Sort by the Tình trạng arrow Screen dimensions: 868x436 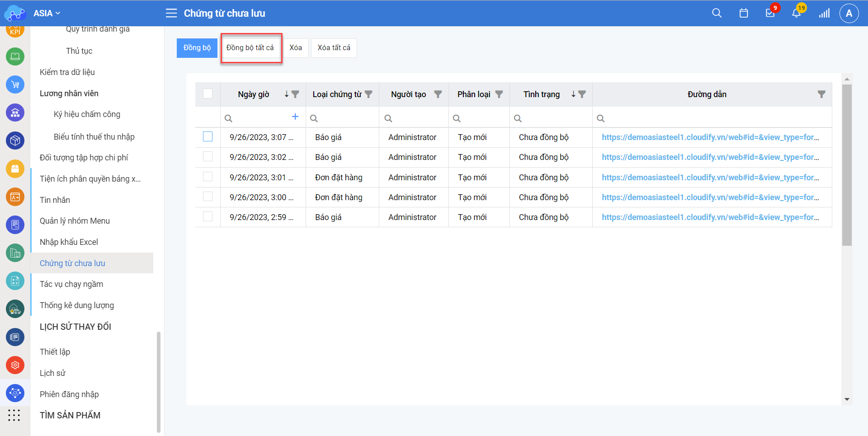tap(573, 94)
